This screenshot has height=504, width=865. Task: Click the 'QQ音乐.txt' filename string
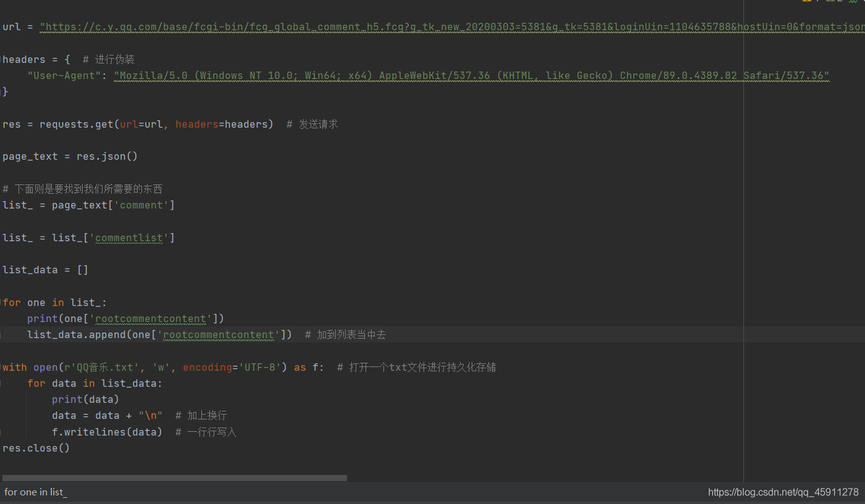point(102,368)
